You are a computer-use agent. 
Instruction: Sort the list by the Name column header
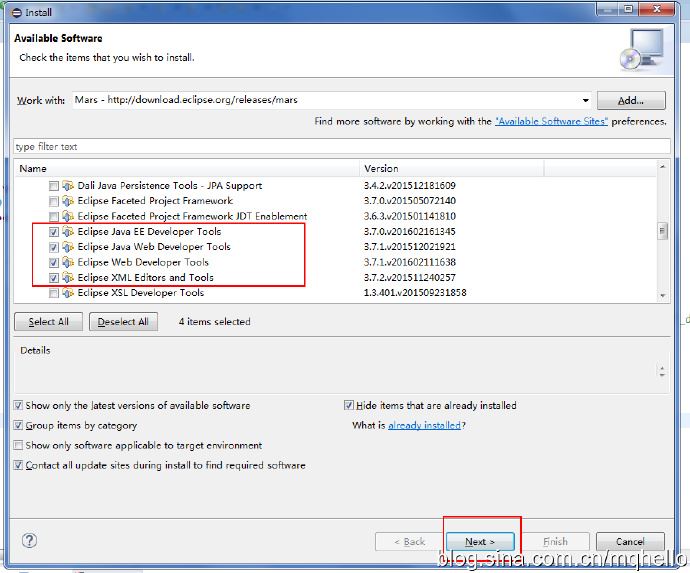pos(185,169)
